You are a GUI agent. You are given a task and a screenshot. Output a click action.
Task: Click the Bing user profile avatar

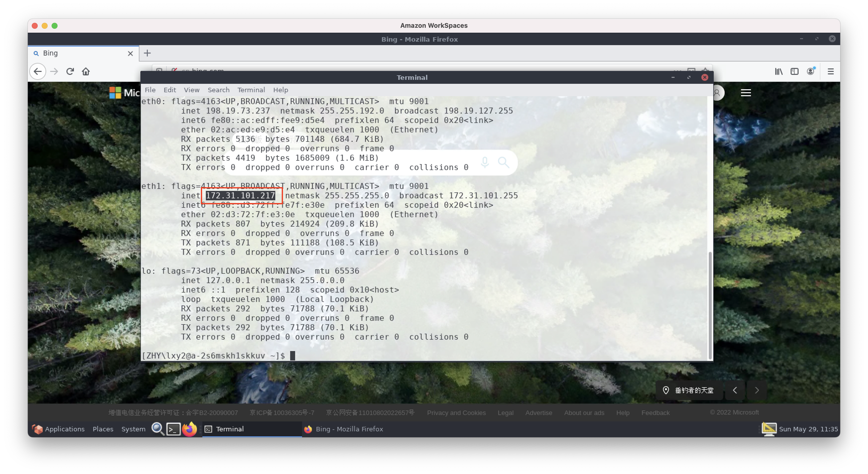pos(718,93)
